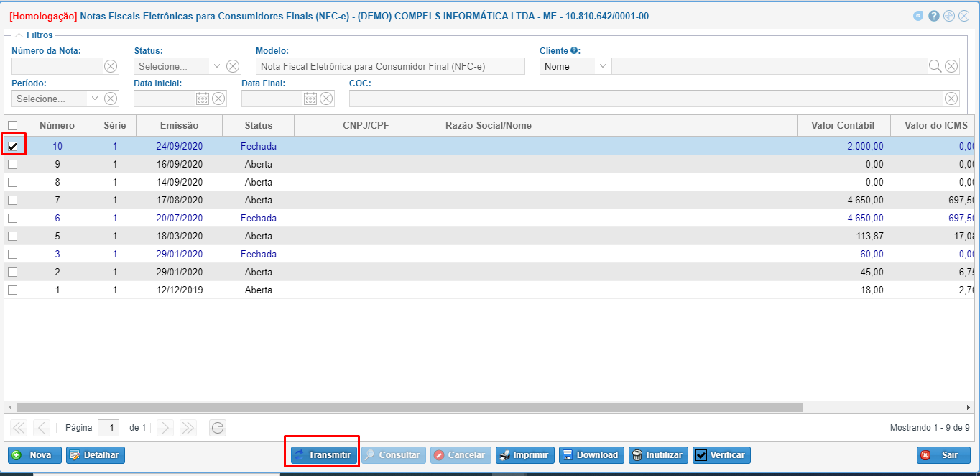This screenshot has height=476, width=980.
Task: Check the checkbox for note number 3
Action: click(13, 254)
